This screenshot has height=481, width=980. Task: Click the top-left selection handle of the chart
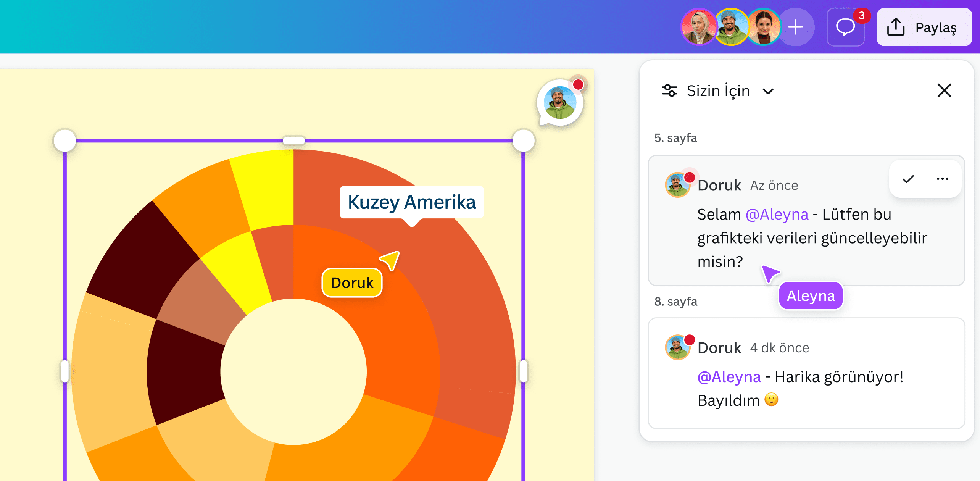point(65,140)
